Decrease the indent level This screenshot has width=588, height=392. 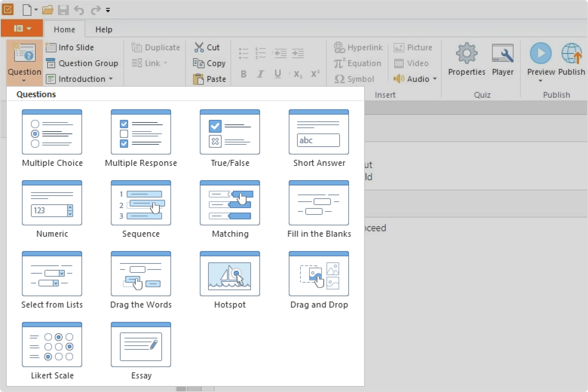point(280,53)
